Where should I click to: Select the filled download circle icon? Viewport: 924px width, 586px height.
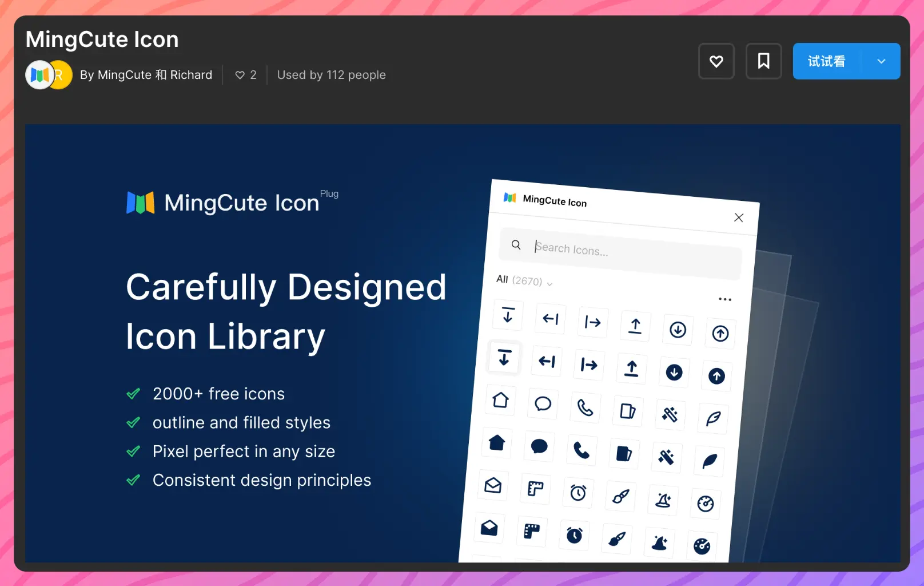click(674, 373)
